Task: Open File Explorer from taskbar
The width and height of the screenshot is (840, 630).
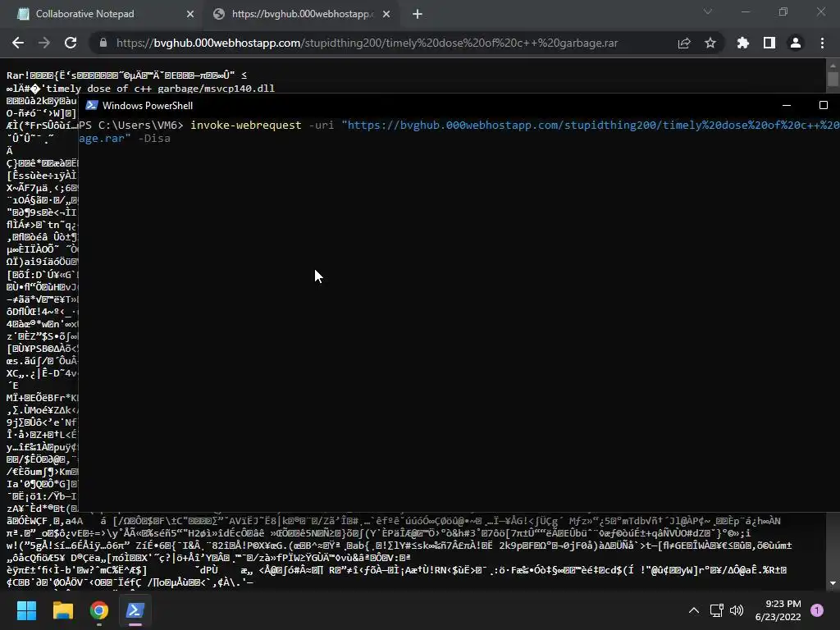Action: tap(62, 610)
